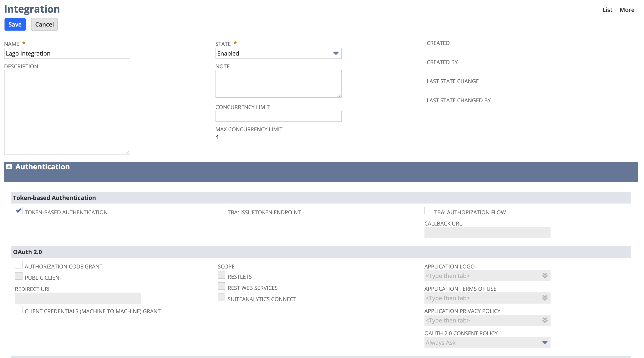Check the RESTlets scope checkbox
Viewport: 644px width, 358px height.
tap(222, 275)
